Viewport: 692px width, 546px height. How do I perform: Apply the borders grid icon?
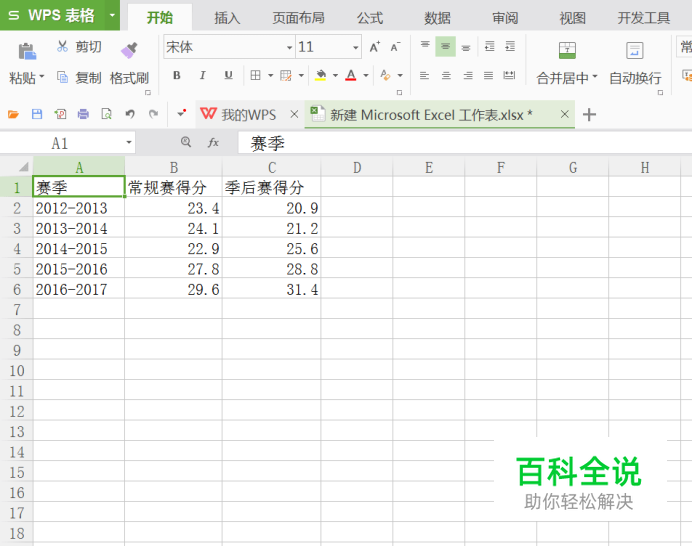pos(255,75)
